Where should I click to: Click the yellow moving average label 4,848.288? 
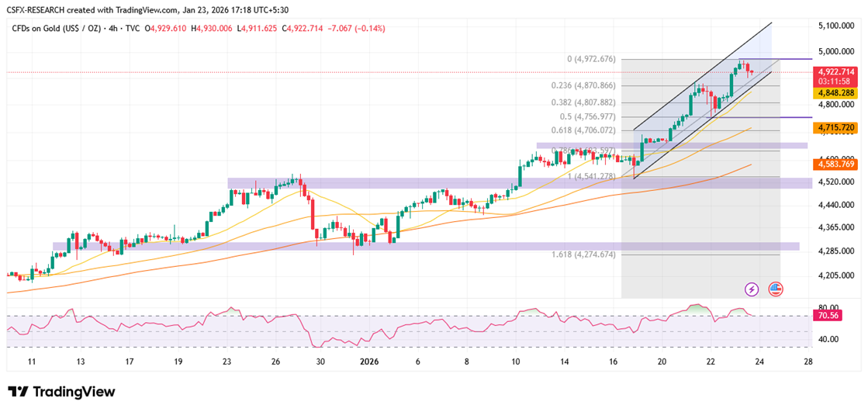(836, 94)
